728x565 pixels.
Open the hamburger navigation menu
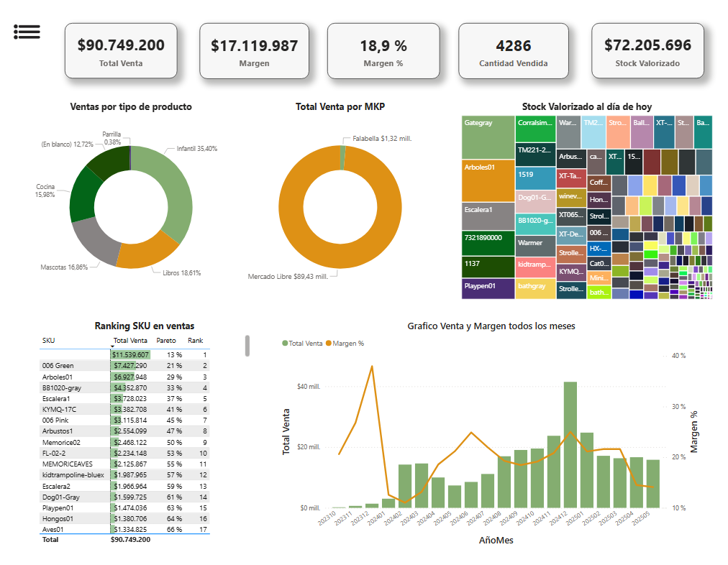(27, 32)
